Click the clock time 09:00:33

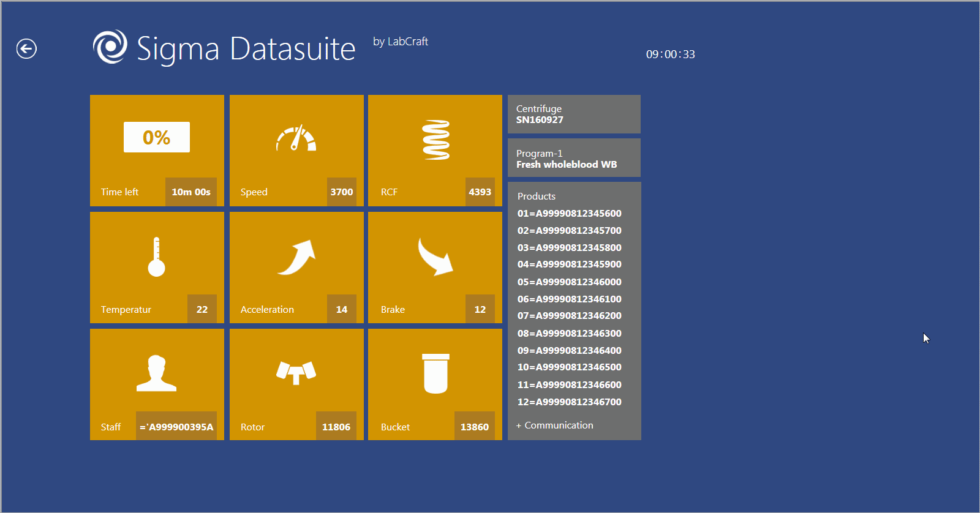coord(670,54)
